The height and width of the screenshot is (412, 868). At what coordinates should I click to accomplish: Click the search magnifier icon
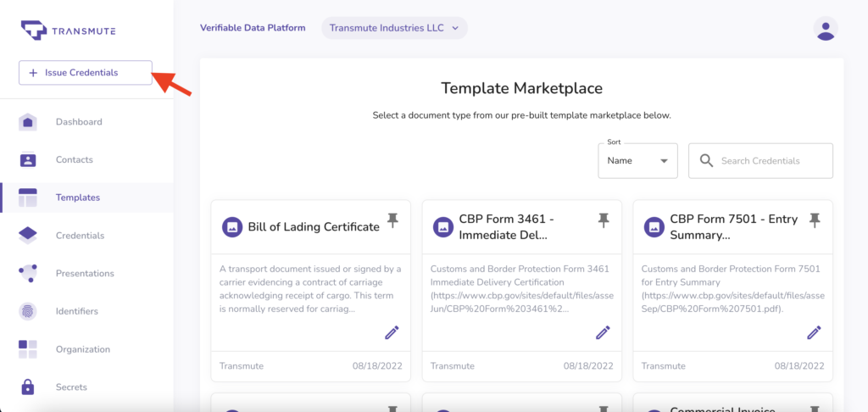point(706,160)
